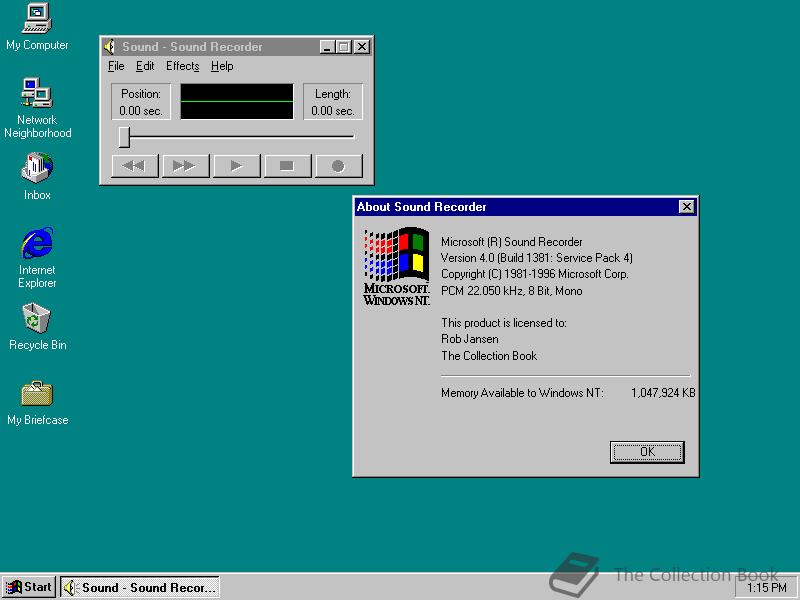The width and height of the screenshot is (800, 600).
Task: Open the Effects menu
Action: [182, 66]
